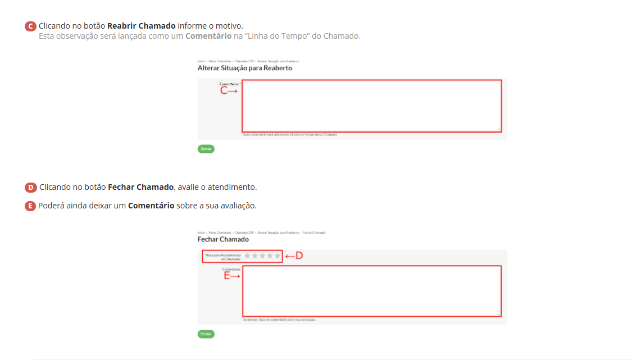This screenshot has height=364, width=632.
Task: Click Meus Chamados in the lower breadcrumb
Action: [x=220, y=233]
